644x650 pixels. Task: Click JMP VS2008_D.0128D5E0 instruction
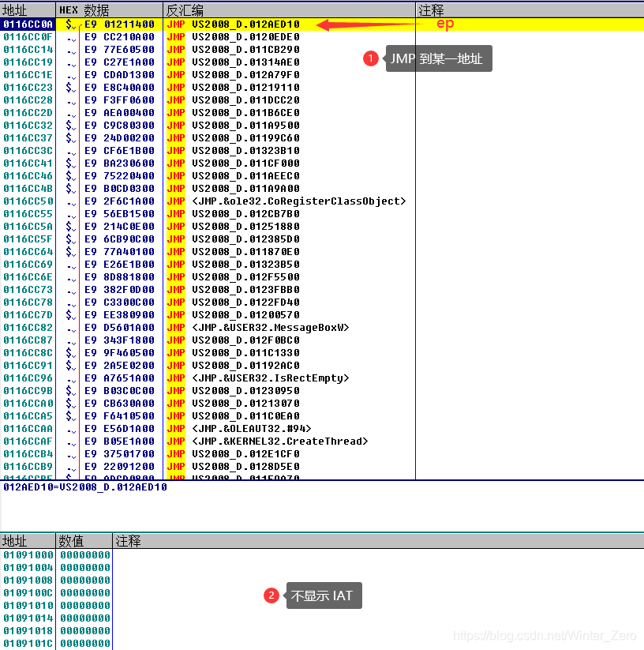click(233, 467)
